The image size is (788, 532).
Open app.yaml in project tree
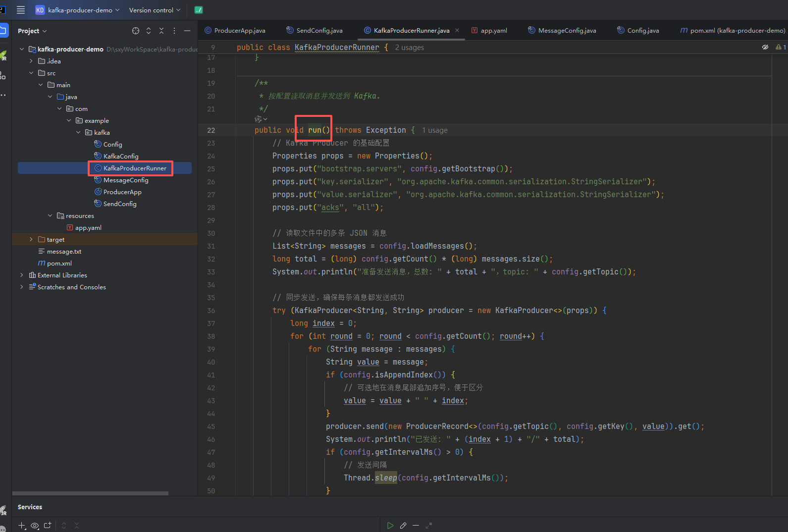[84, 227]
